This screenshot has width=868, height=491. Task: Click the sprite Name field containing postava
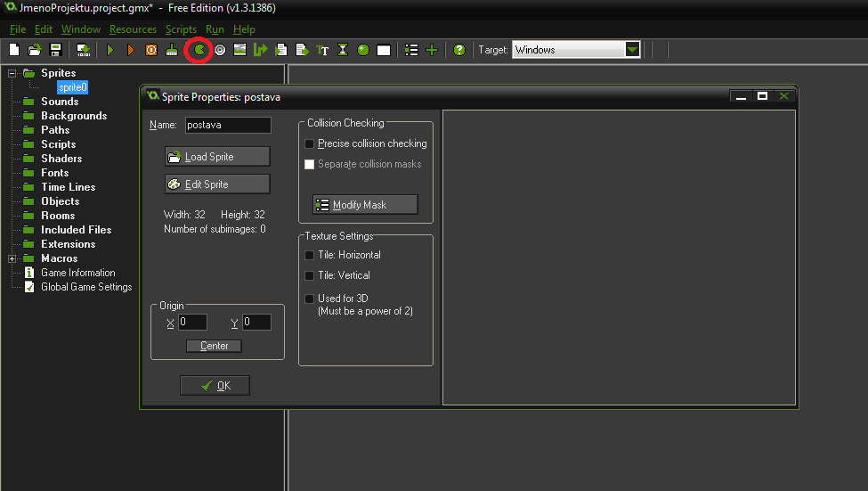(x=228, y=125)
